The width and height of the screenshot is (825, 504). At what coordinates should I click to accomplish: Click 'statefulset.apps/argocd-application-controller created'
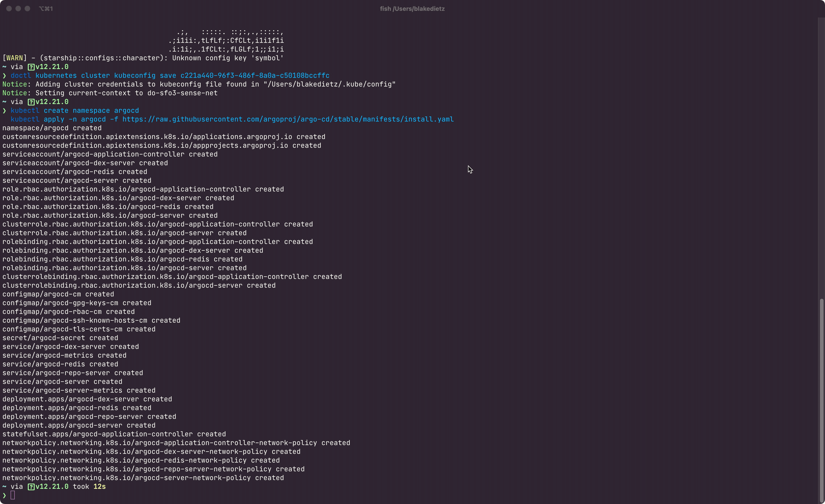114,434
